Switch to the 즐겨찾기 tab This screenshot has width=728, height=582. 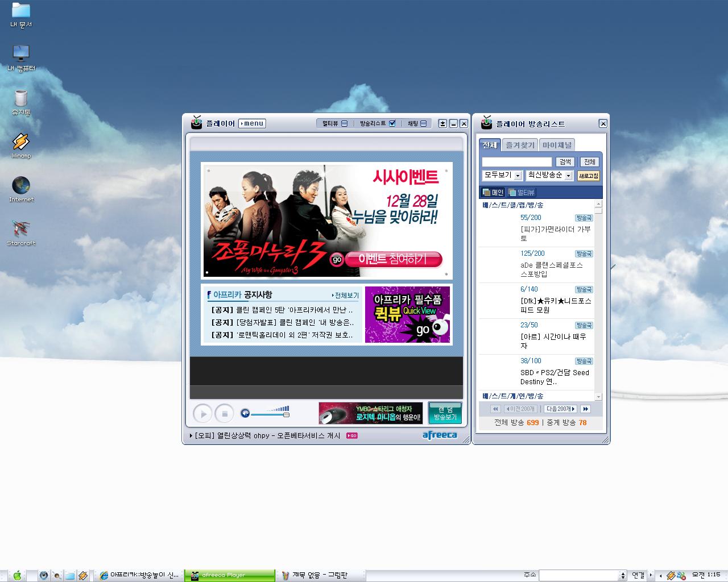pyautogui.click(x=520, y=145)
